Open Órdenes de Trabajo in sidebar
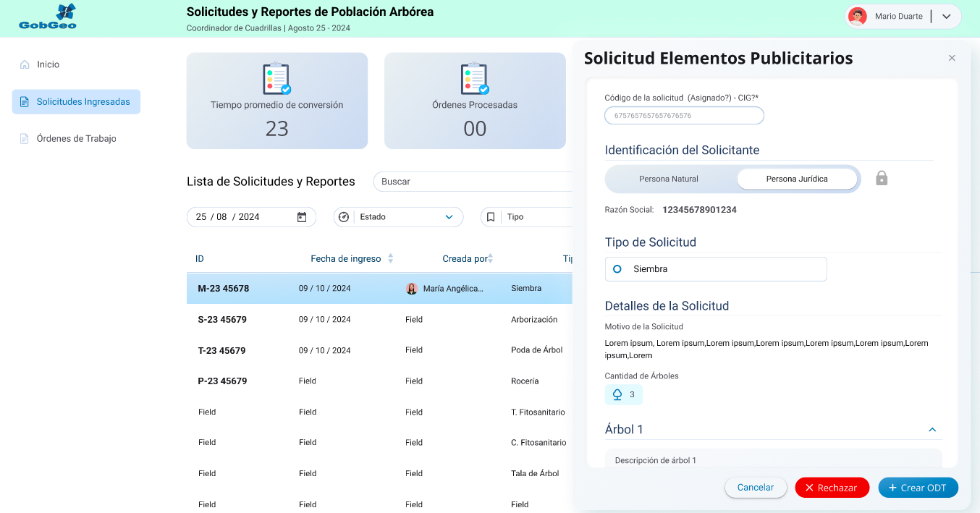 (x=76, y=138)
